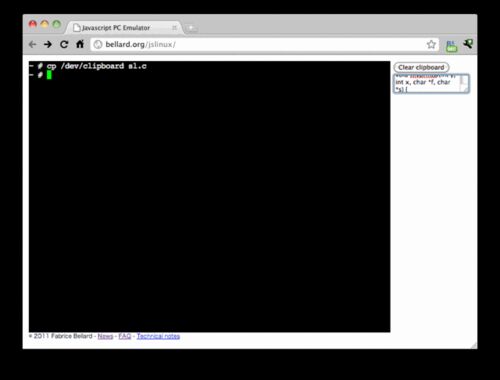Go back using browser back arrow
The image size is (500, 380).
(x=32, y=44)
